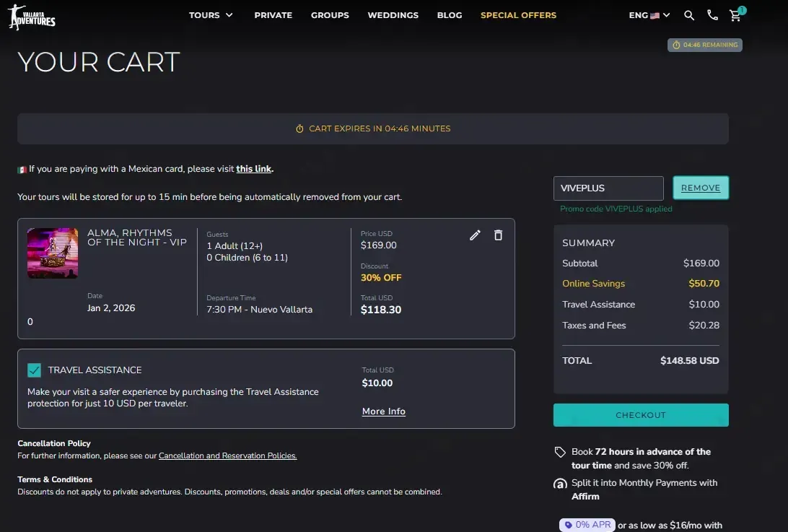Delete the tour with trash icon
Image resolution: width=788 pixels, height=532 pixels.
(498, 235)
